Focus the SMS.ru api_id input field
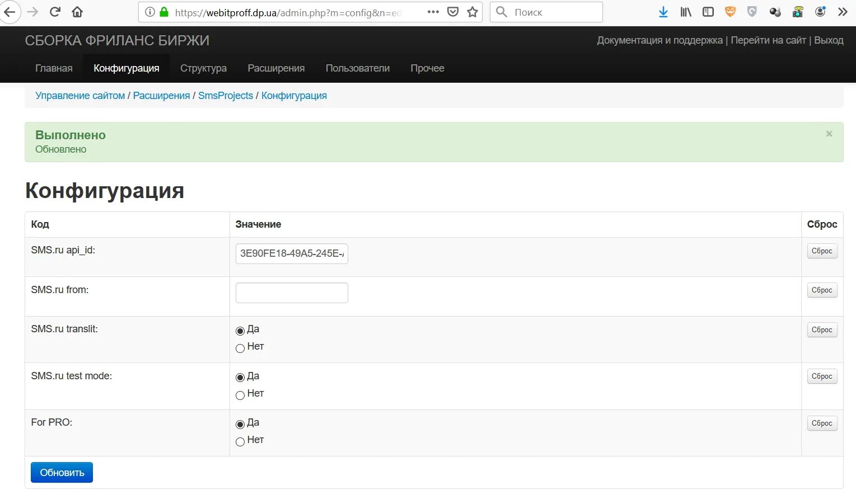856x504 pixels. [292, 253]
